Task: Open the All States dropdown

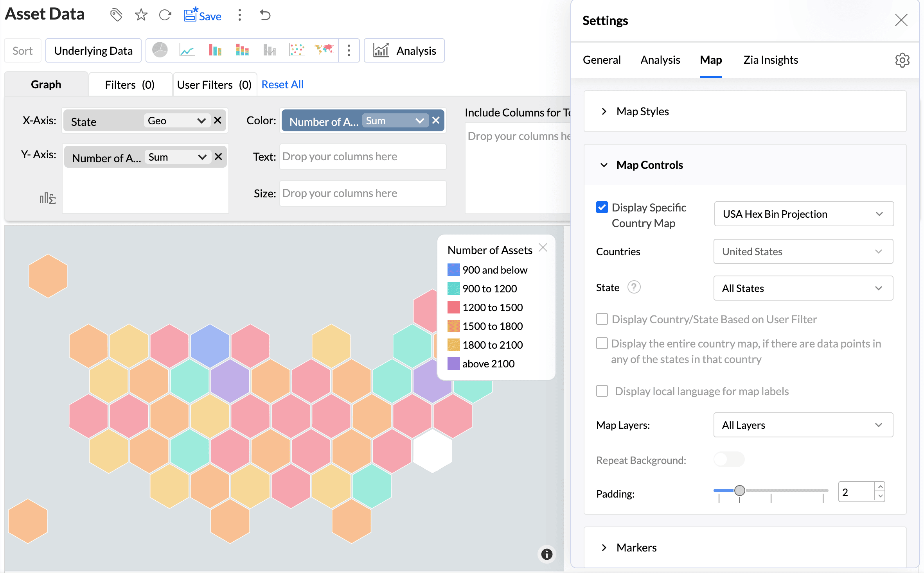Action: point(803,288)
